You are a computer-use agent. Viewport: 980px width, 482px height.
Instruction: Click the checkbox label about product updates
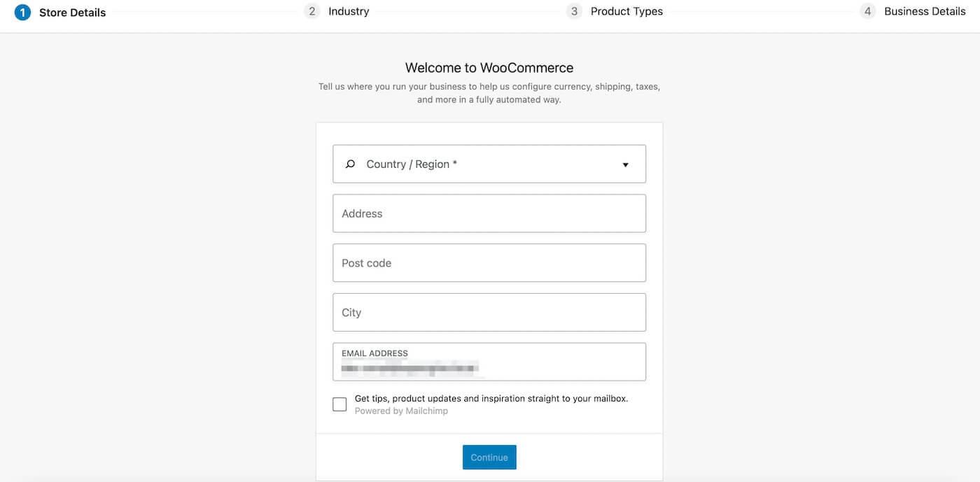click(491, 398)
